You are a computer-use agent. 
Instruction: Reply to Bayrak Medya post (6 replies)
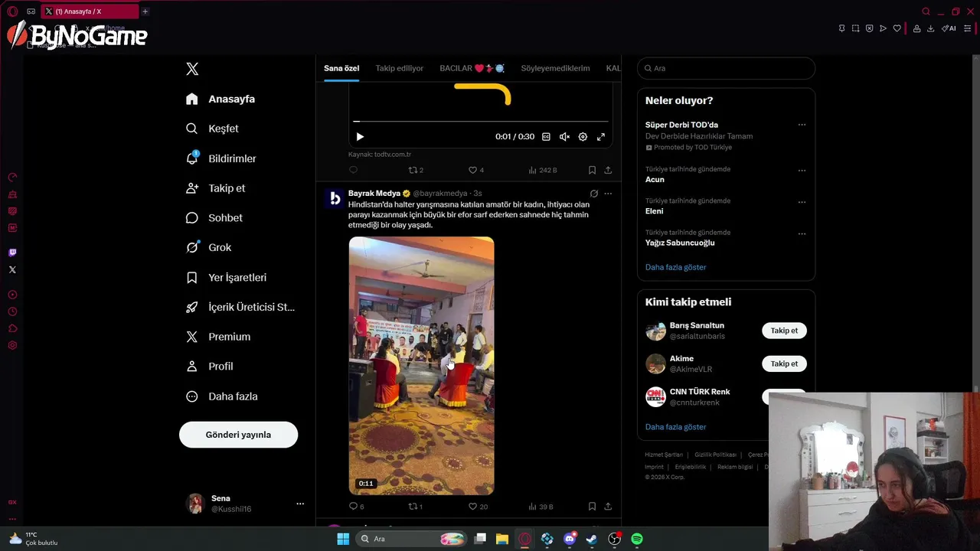pyautogui.click(x=357, y=507)
